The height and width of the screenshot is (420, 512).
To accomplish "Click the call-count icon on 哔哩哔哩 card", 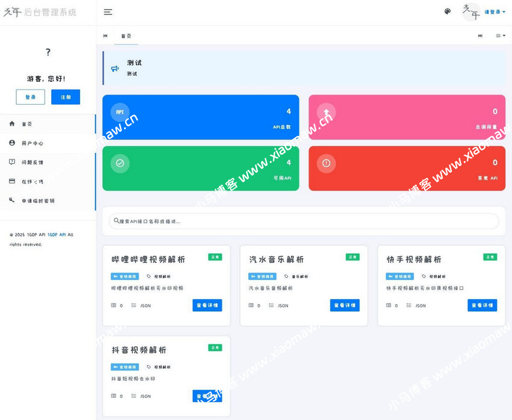I will (114, 305).
